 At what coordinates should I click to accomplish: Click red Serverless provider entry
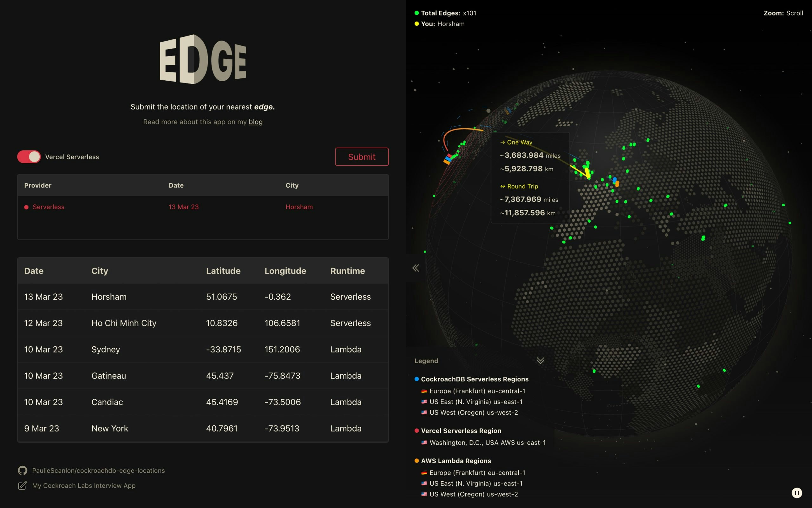click(48, 207)
